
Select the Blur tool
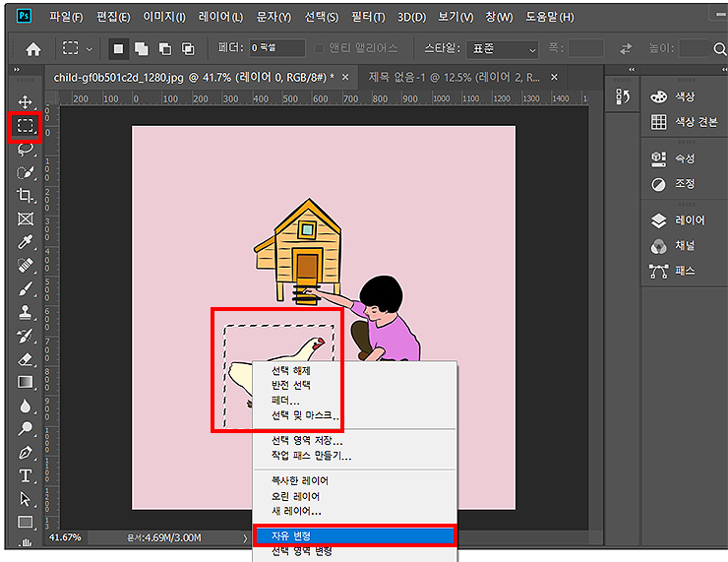pos(25,406)
